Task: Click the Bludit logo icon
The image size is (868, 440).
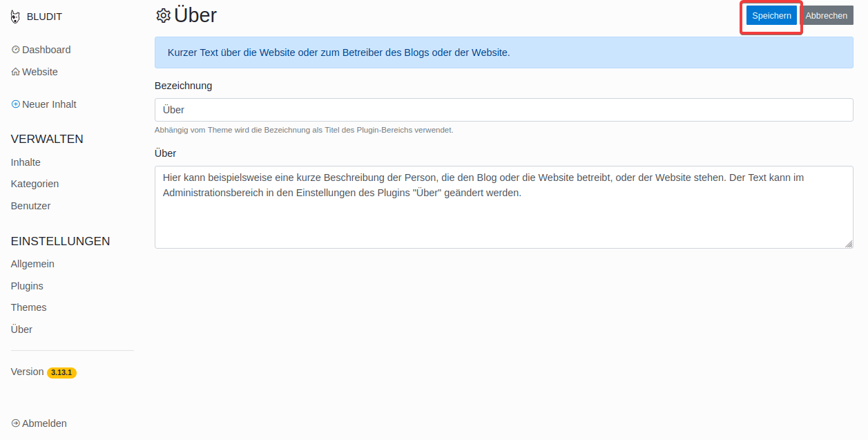Action: click(16, 17)
